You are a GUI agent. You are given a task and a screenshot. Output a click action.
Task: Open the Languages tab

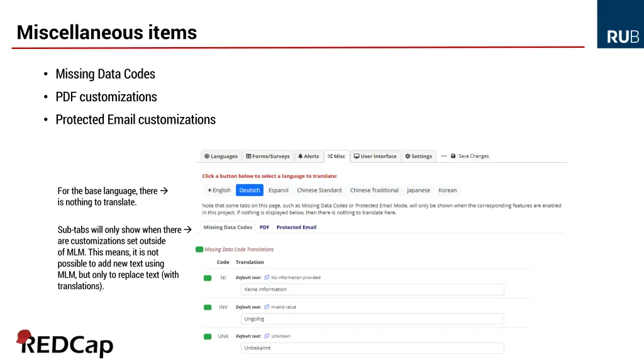tap(221, 156)
